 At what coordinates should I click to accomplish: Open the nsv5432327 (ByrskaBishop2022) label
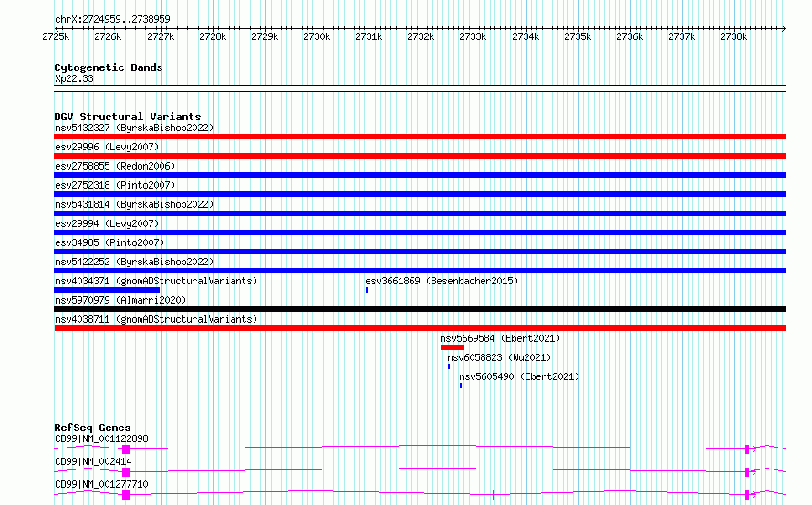134,128
